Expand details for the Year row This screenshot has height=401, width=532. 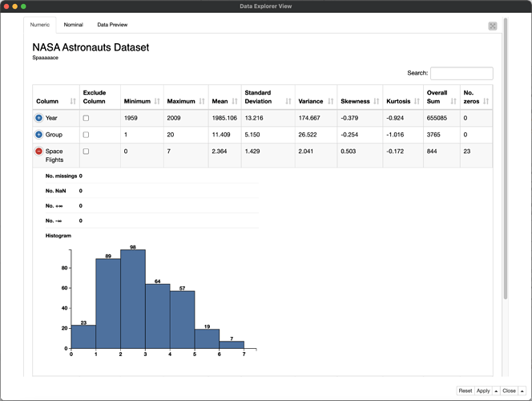[38, 118]
